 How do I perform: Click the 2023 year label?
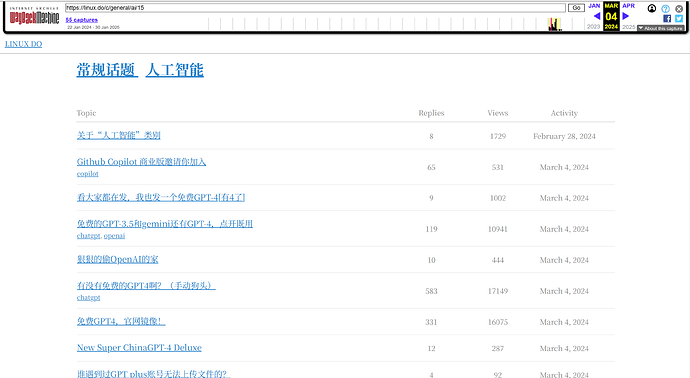tap(593, 27)
